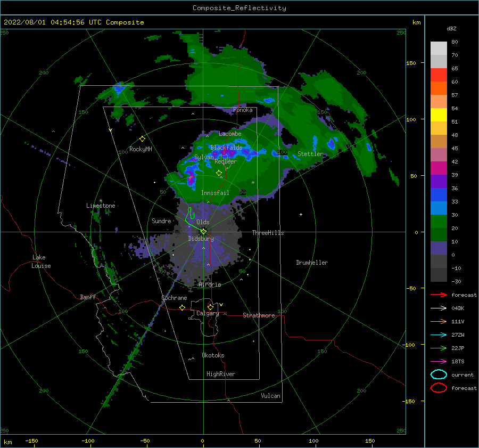Image resolution: width=479 pixels, height=448 pixels.
Task: Click the 54 dBZ yellow color swatch
Action: click(439, 115)
